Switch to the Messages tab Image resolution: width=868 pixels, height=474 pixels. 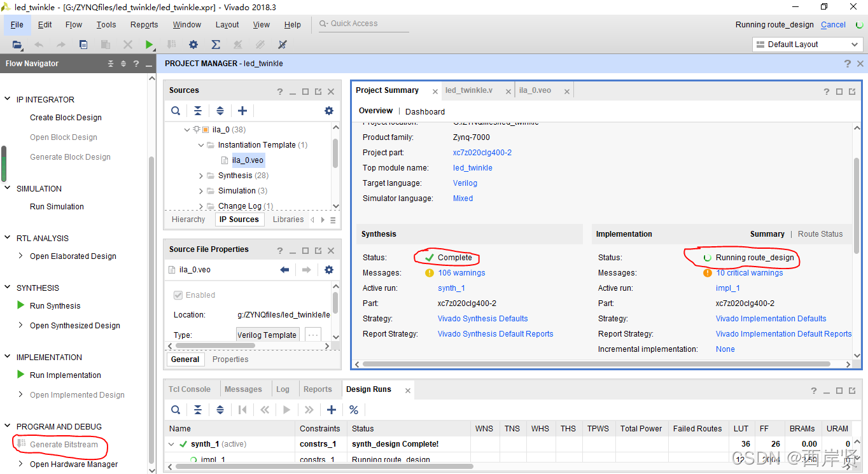243,389
